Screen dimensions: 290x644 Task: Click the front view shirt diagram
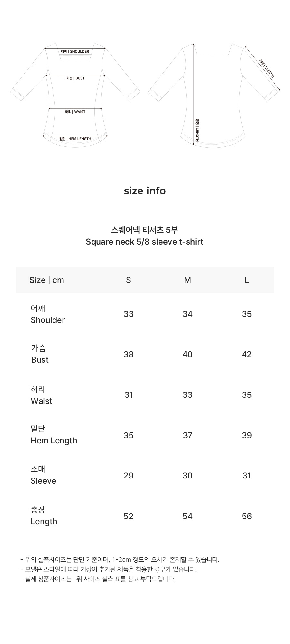click(x=75, y=95)
